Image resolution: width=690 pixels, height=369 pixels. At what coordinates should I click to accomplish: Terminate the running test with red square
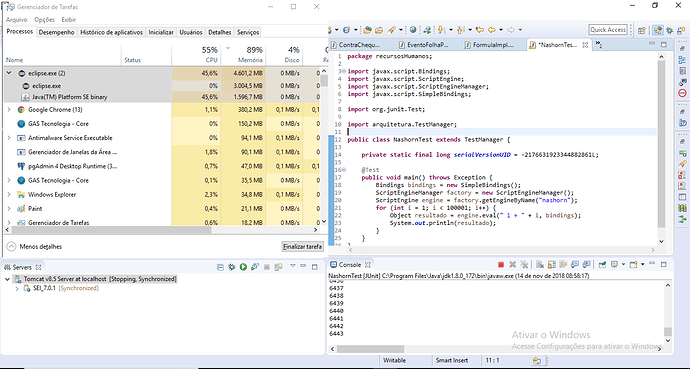click(x=501, y=265)
